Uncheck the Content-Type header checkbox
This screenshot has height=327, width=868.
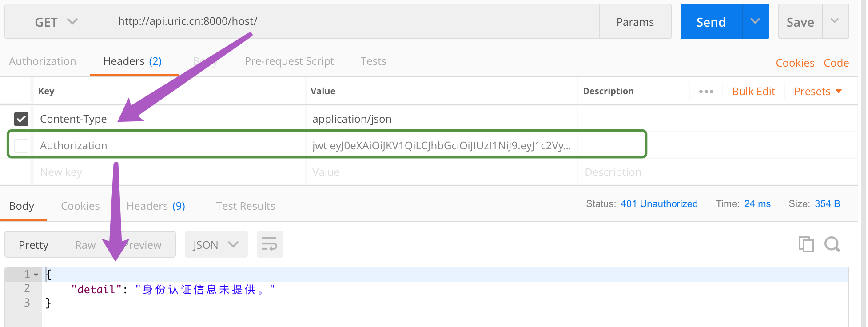point(21,119)
